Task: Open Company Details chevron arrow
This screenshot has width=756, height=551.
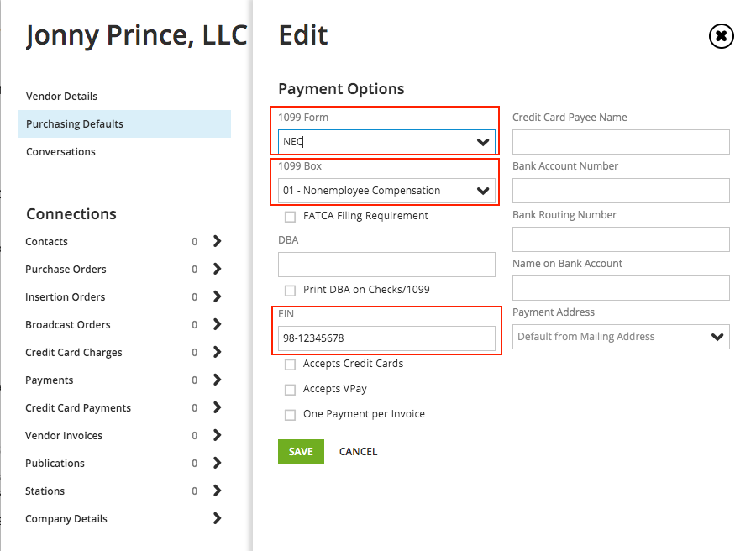Action: coord(217,519)
